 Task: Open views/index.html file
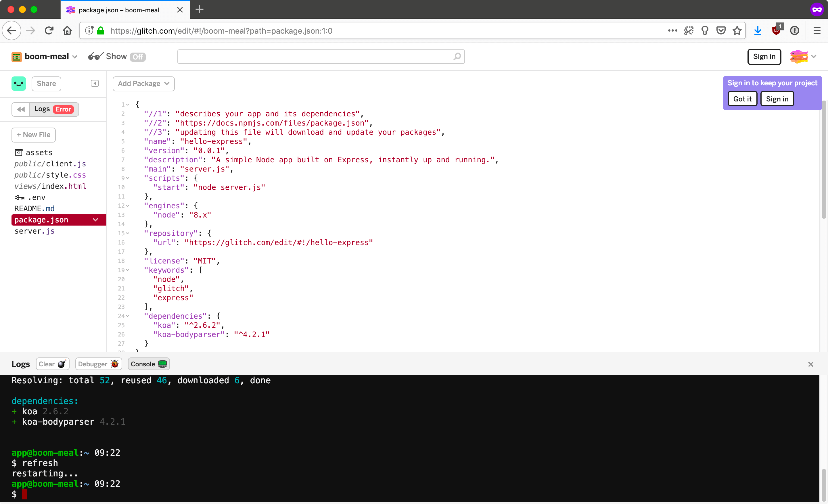(x=50, y=186)
